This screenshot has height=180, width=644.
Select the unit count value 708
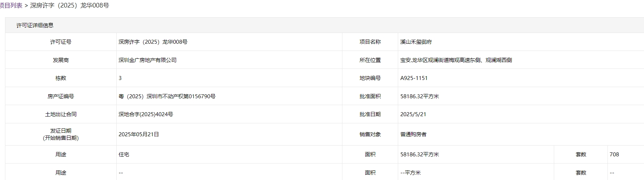pos(614,154)
